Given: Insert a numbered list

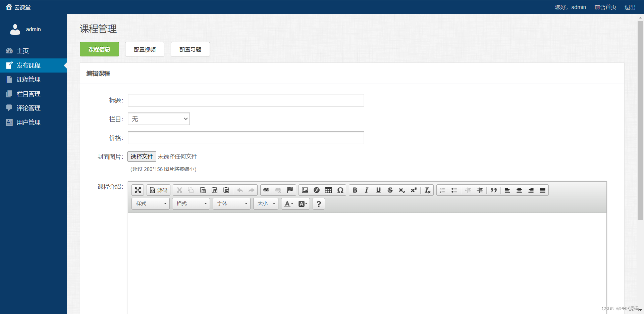Looking at the screenshot, I should pos(442,190).
